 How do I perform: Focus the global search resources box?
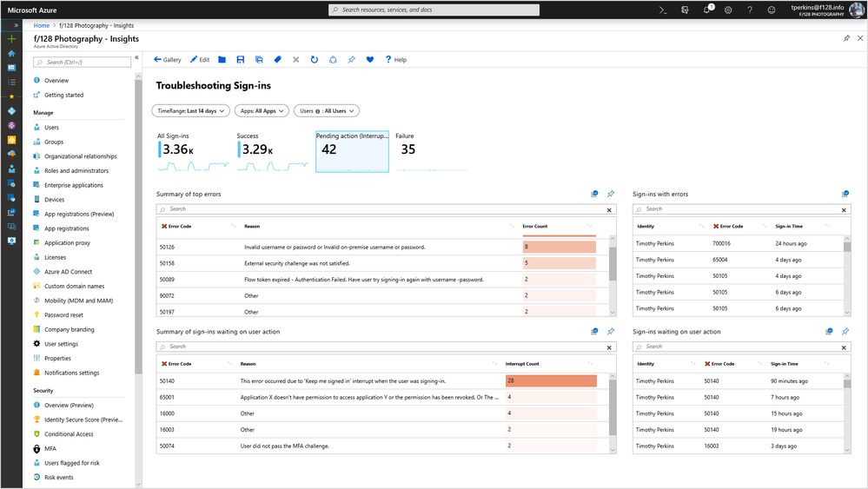coord(434,10)
